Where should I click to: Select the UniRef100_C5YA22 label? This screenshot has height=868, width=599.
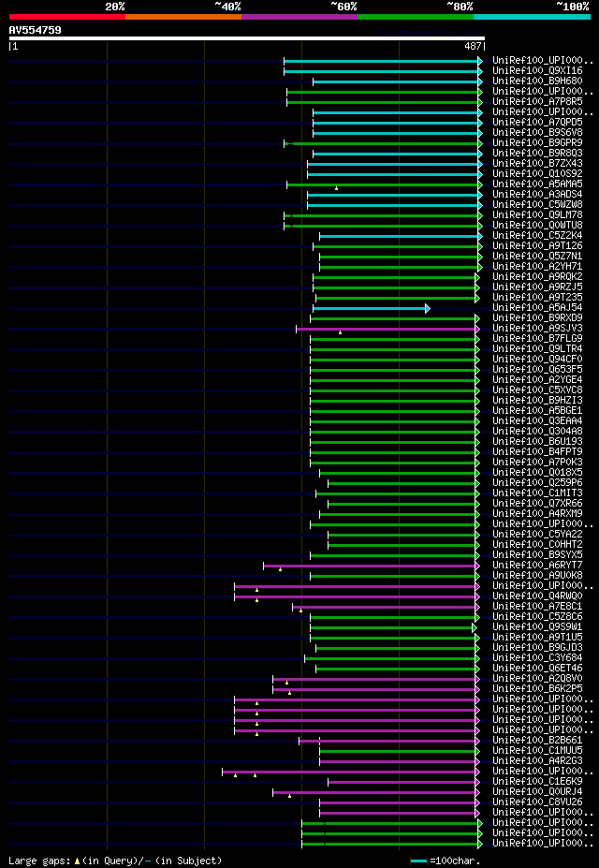pos(537,533)
